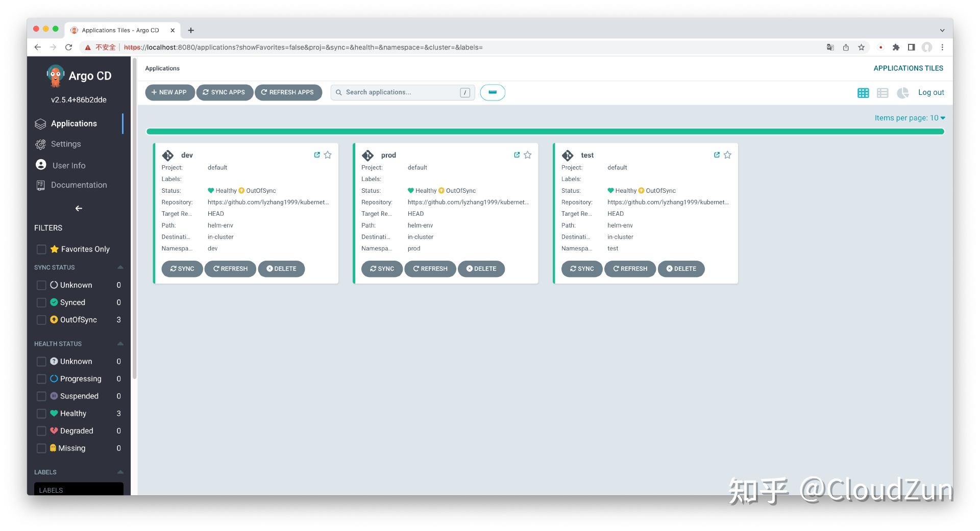Collapse the HEALTH STATUS filter section
The image size is (980, 531).
(x=120, y=344)
